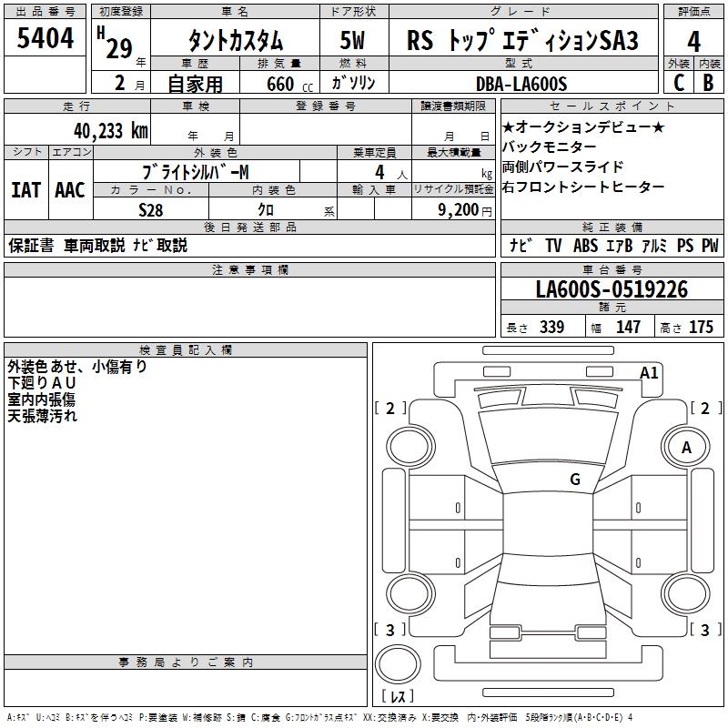Viewport: 728px width, 728px height.
Task: Click the 事務局よりご案内 header
Action: click(186, 662)
